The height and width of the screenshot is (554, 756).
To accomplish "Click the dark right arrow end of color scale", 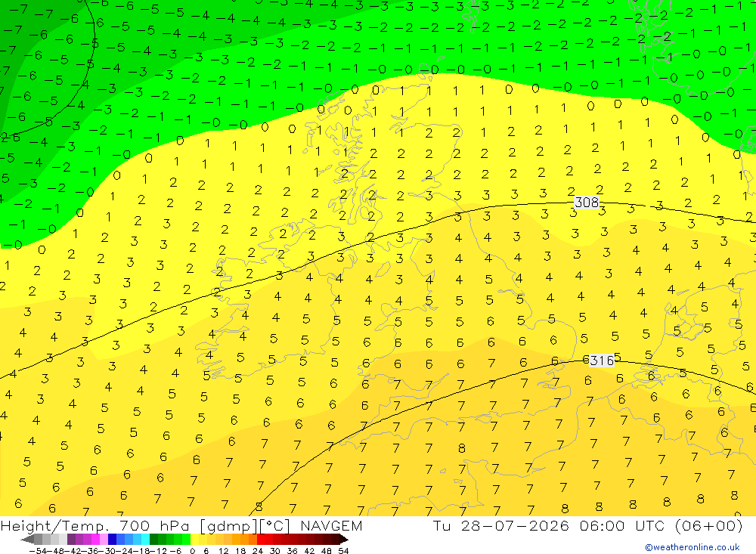I will coord(344,540).
